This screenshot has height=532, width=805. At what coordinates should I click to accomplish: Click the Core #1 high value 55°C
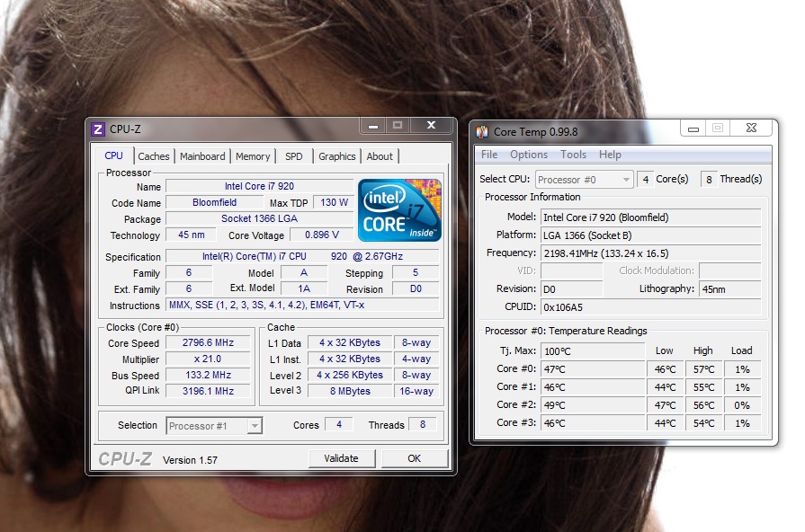point(703,387)
